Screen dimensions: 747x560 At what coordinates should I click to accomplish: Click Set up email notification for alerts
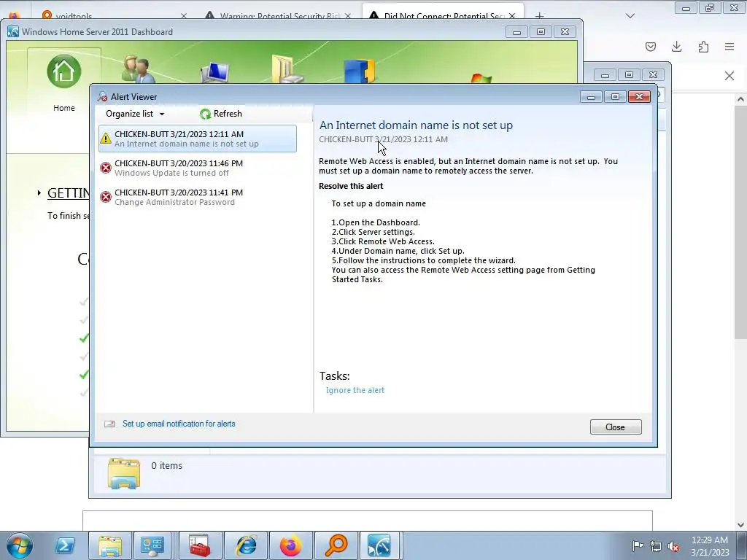pos(179,424)
